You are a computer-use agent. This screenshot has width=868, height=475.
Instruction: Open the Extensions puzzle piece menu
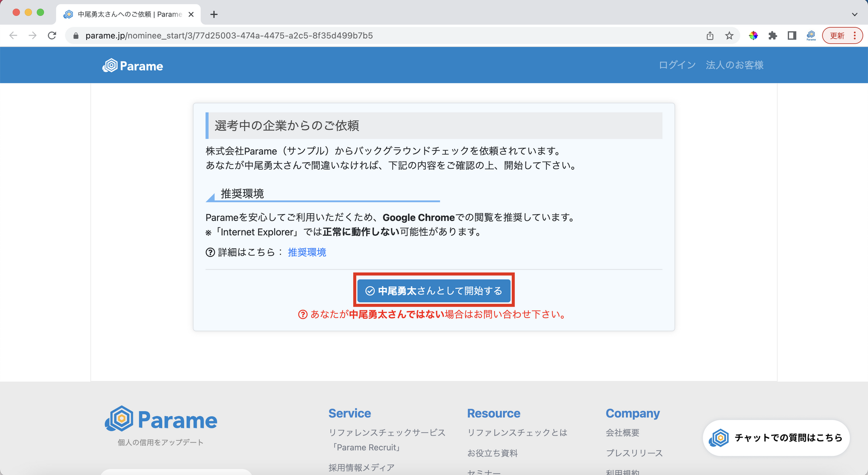tap(773, 36)
